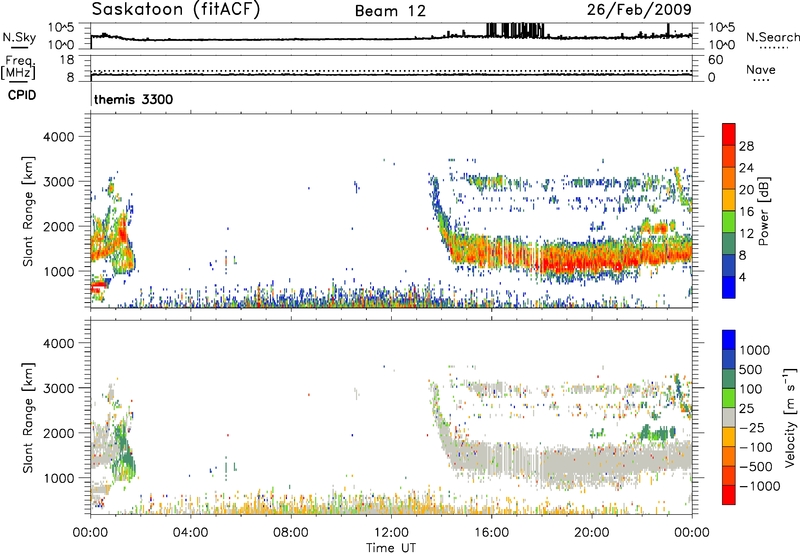Click the 'CPID' label
This screenshot has width=800, height=554.
click(22, 95)
